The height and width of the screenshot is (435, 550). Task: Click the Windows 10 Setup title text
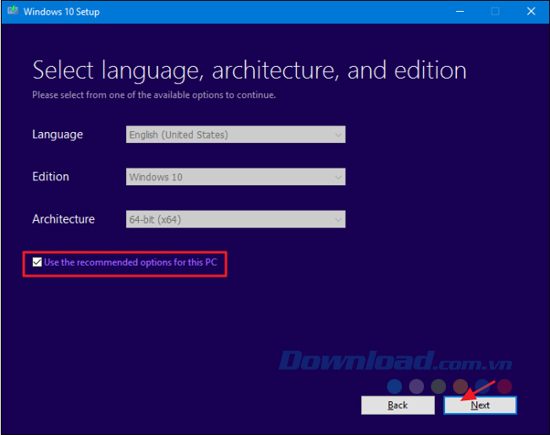click(x=61, y=12)
